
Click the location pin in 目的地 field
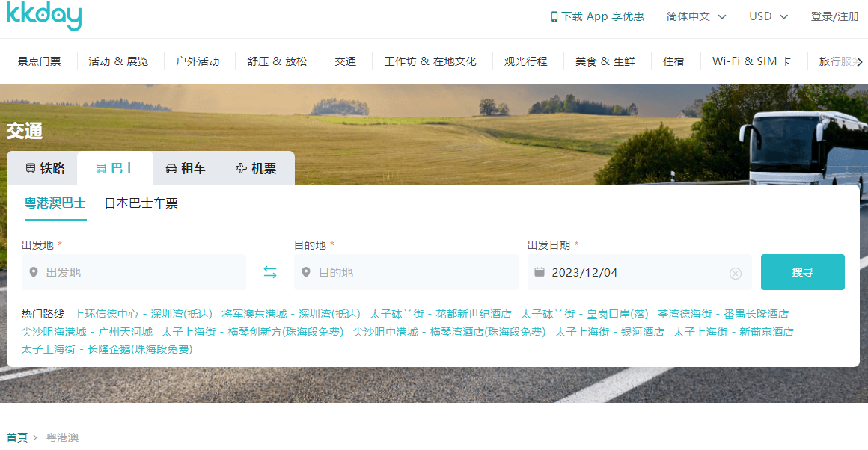306,272
